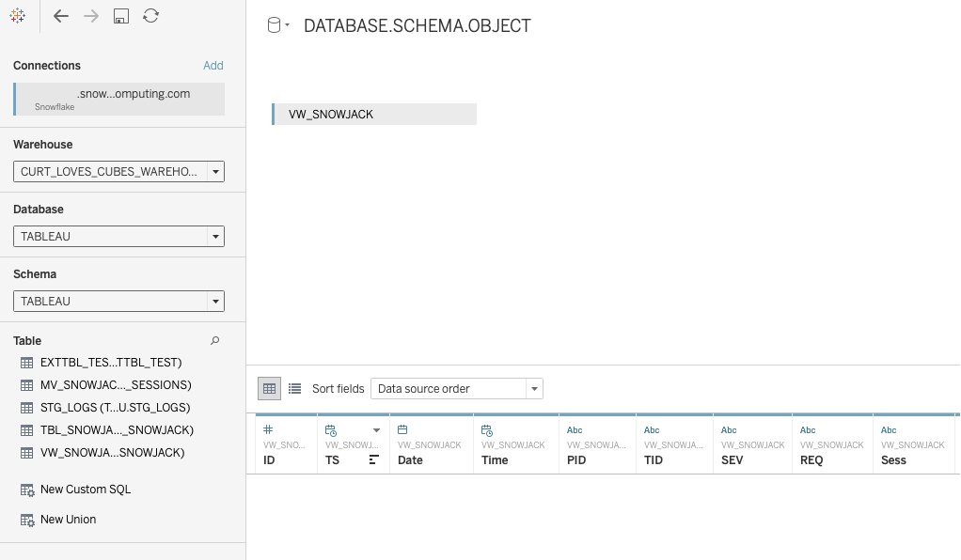Screen dimensions: 961x560
Task: Select the MV_SNOWJAC..._SESSIONS) table
Action: (116, 385)
